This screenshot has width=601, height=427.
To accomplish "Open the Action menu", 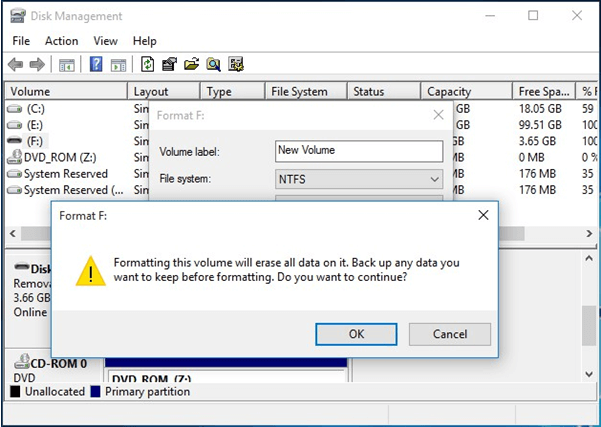I will 61,41.
